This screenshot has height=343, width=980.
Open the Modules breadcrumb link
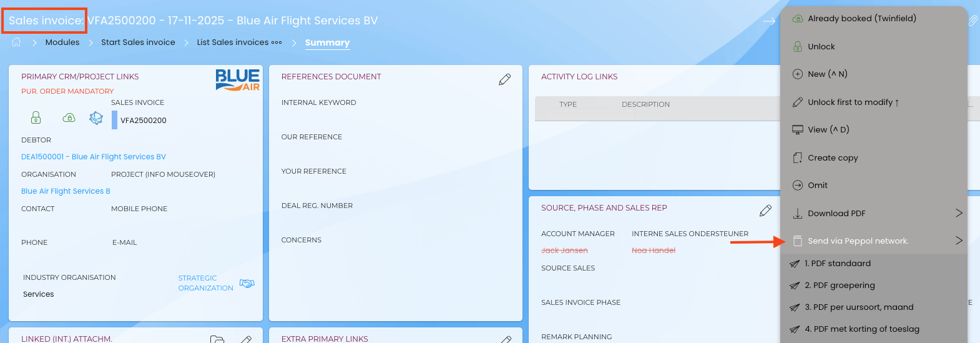coord(62,42)
